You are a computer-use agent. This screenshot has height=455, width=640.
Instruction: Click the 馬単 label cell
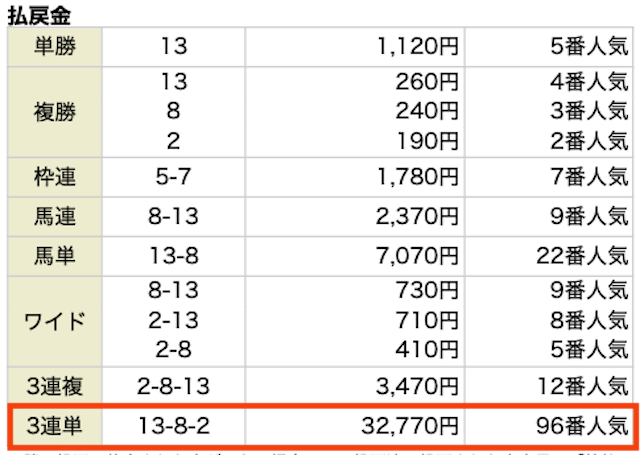(55, 256)
